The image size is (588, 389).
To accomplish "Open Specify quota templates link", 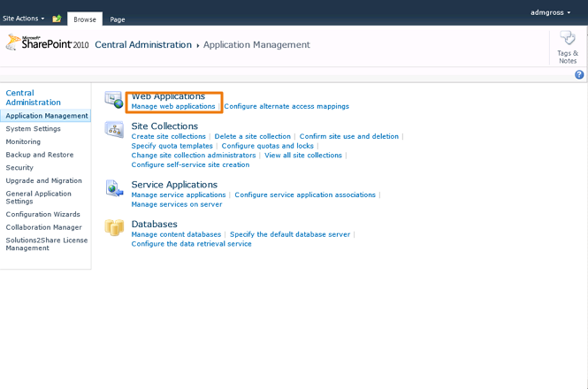I will [172, 146].
